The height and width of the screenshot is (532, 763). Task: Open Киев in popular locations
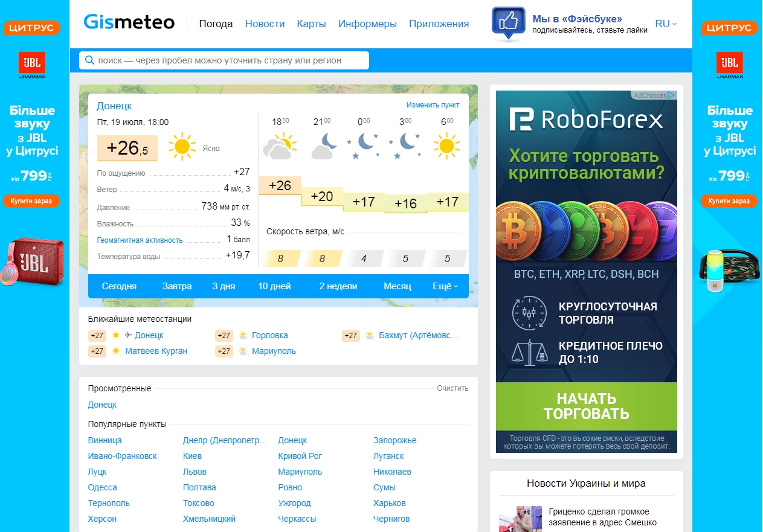pyautogui.click(x=192, y=456)
